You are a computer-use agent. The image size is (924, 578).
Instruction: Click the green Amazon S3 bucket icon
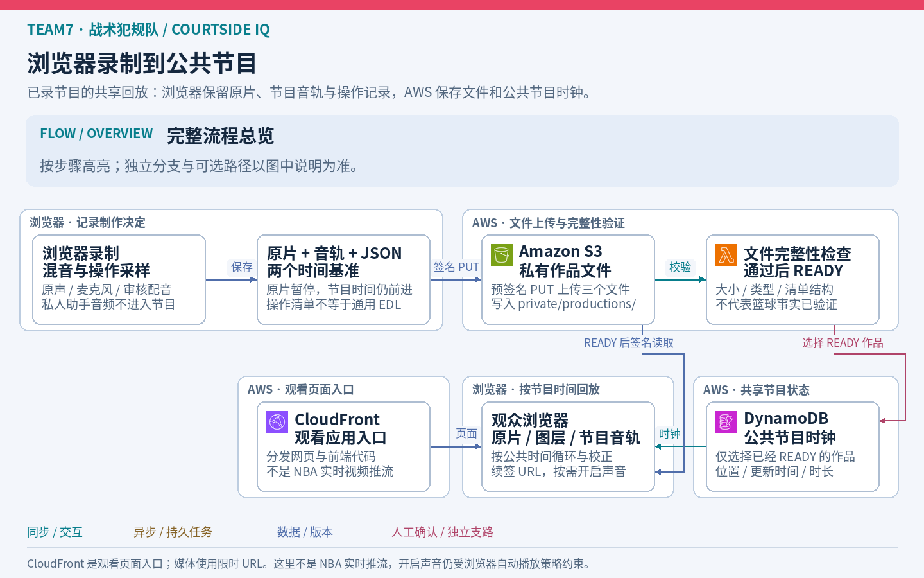pyautogui.click(x=502, y=255)
